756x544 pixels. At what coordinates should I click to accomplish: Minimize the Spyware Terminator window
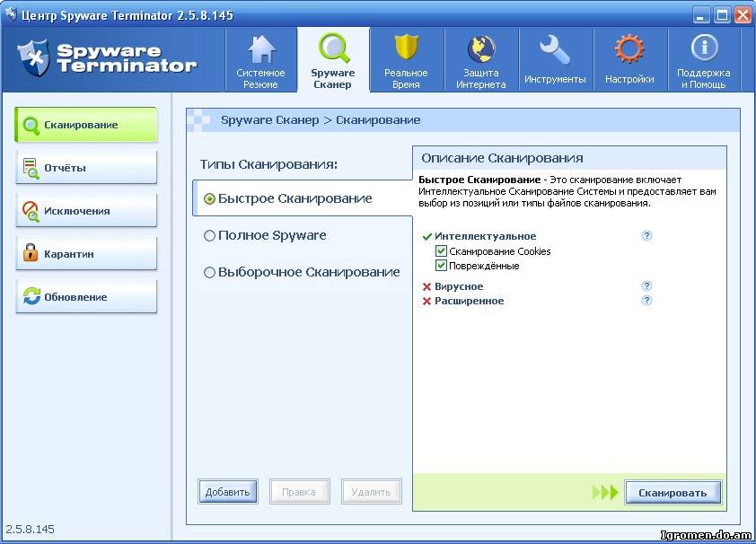pos(701,15)
